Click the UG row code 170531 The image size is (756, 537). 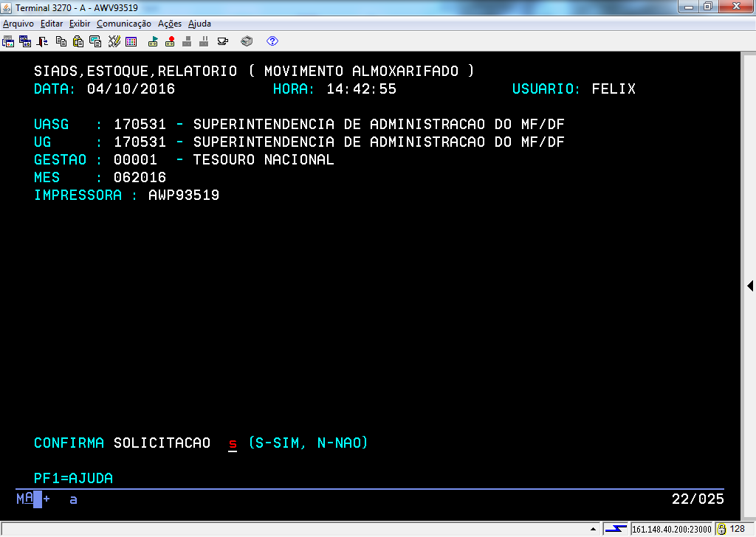140,142
